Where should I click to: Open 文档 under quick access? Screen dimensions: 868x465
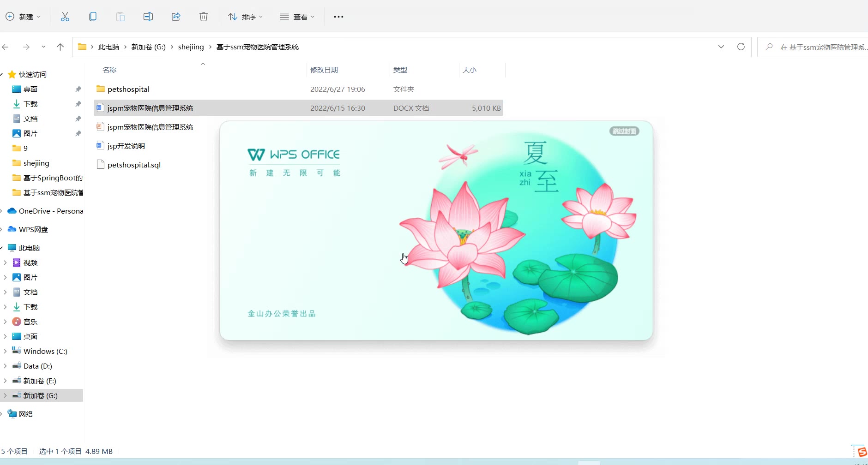[x=30, y=119]
